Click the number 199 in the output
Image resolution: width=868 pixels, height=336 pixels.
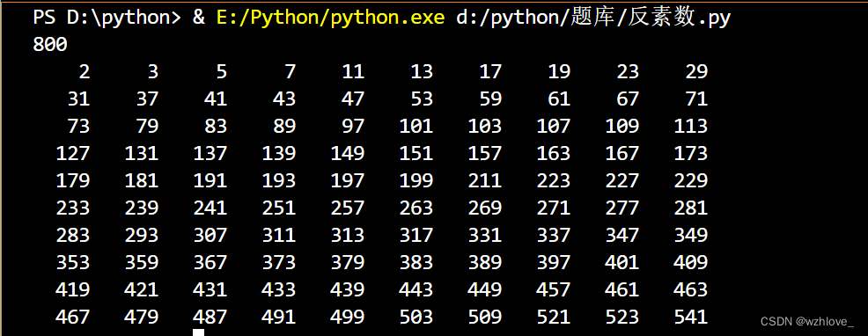[416, 180]
